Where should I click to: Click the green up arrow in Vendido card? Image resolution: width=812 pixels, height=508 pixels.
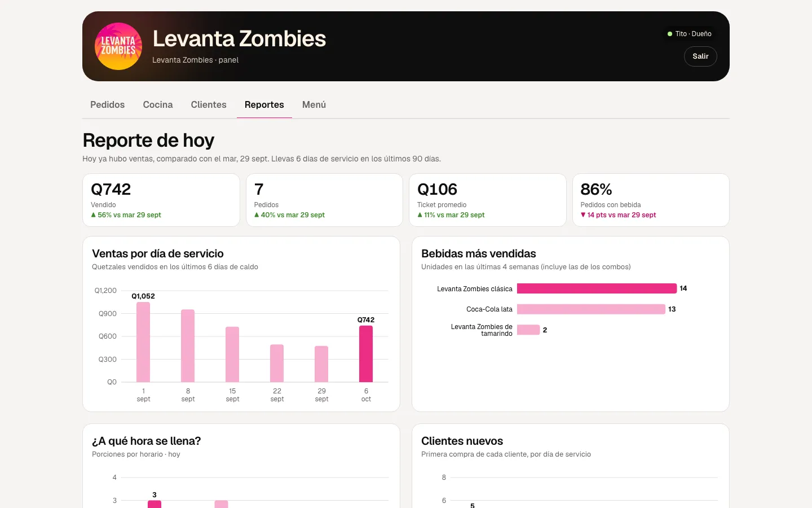tap(94, 215)
